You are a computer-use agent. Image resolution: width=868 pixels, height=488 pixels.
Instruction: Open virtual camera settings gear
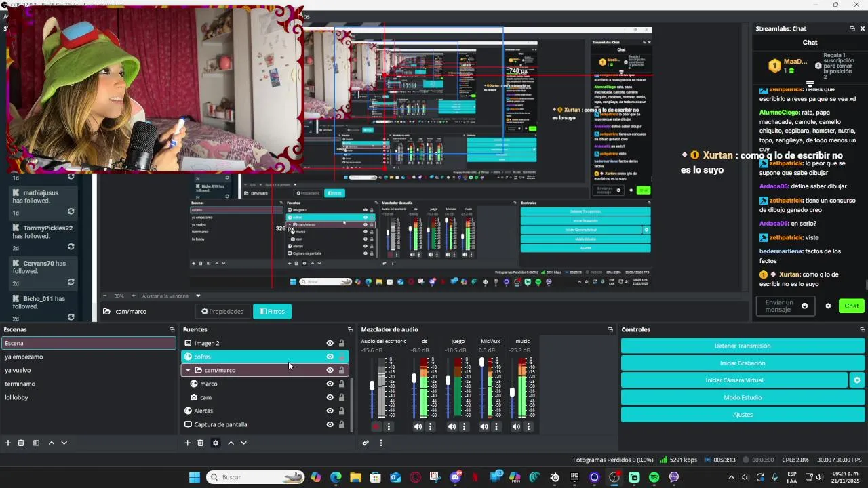click(857, 380)
